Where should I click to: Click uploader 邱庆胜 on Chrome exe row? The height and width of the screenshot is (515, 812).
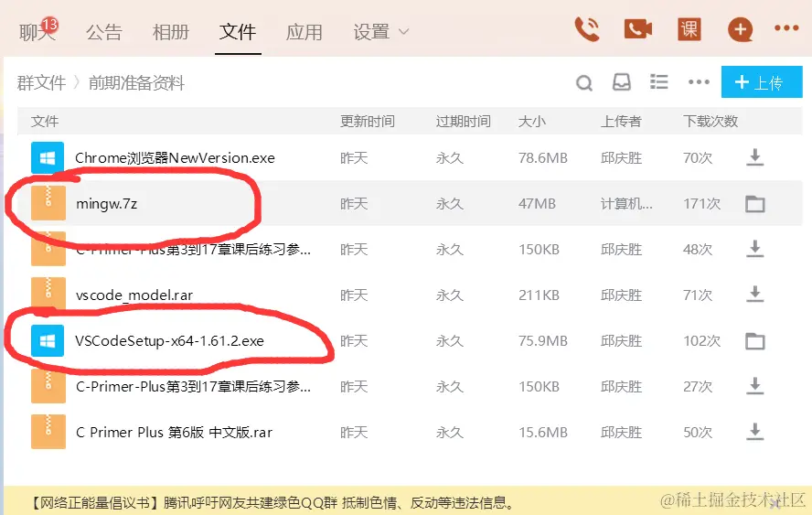621,157
